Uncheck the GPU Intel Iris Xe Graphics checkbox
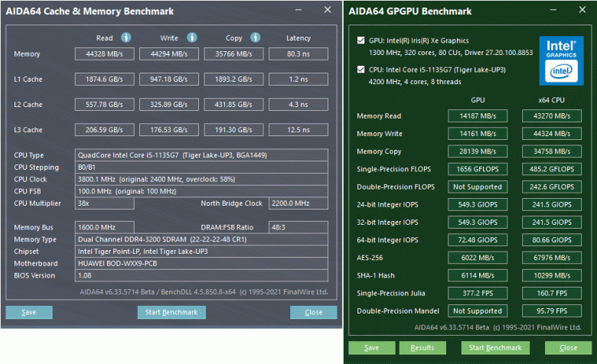Viewport: 597px width, 364px height. 361,41
